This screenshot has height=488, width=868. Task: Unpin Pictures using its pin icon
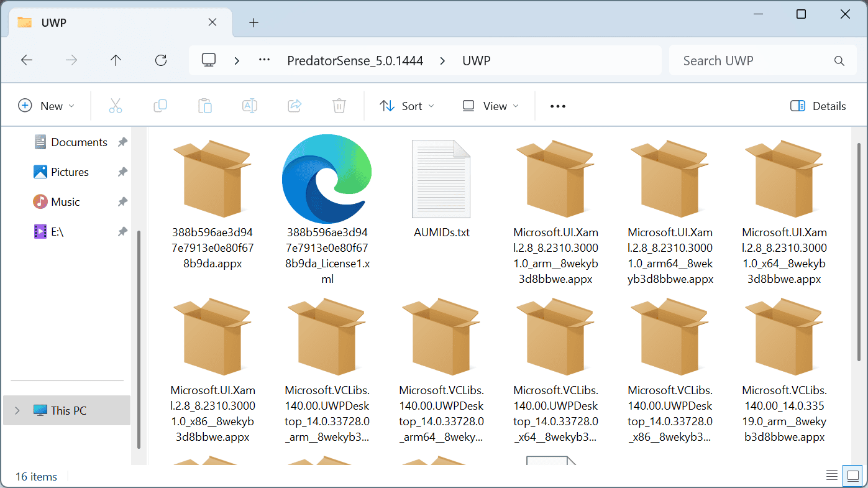click(x=123, y=172)
